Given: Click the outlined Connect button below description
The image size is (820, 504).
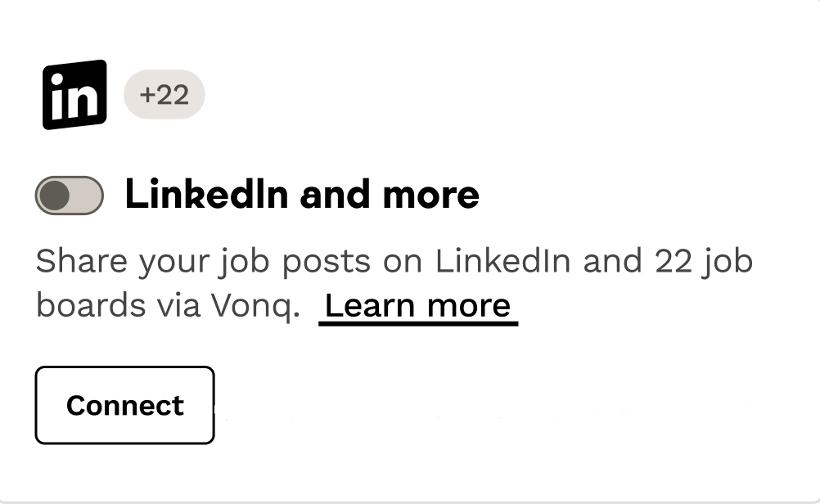Looking at the screenshot, I should coord(124,405).
